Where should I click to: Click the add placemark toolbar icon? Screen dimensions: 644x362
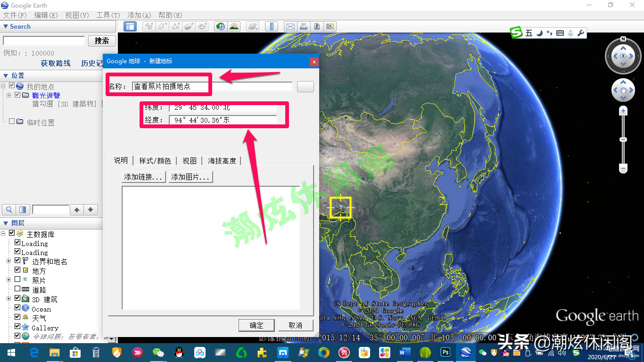149,26
